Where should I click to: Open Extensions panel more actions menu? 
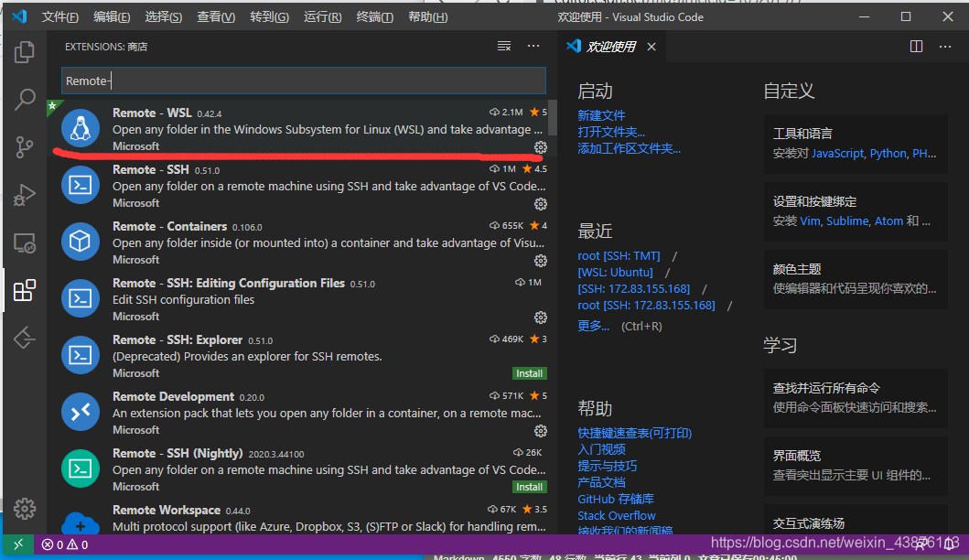coord(533,47)
